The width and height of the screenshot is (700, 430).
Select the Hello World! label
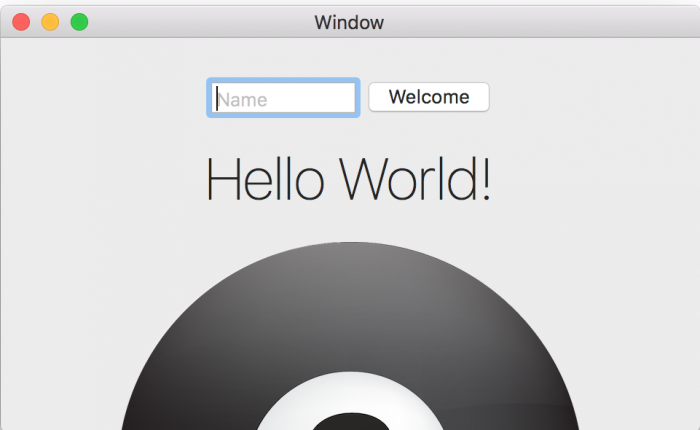click(x=348, y=180)
